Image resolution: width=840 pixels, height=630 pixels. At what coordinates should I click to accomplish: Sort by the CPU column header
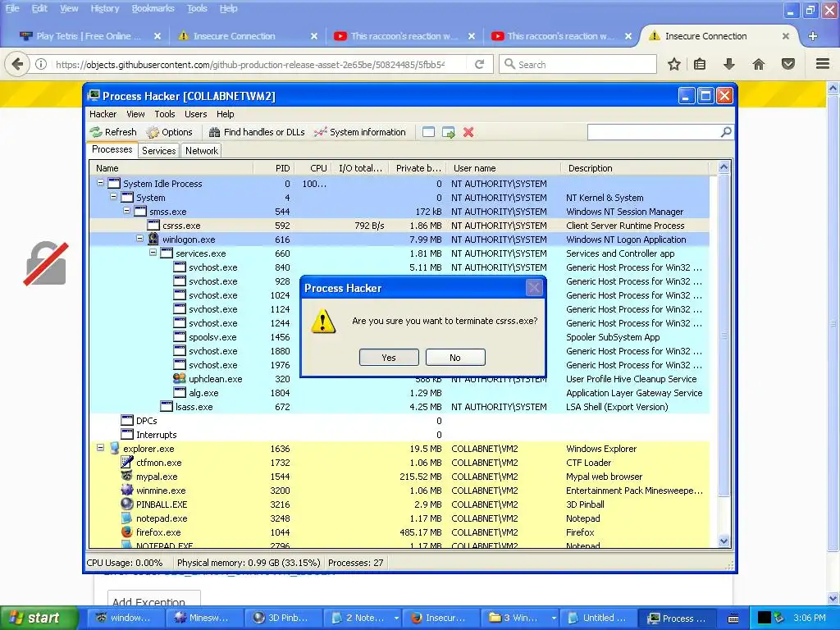point(313,168)
